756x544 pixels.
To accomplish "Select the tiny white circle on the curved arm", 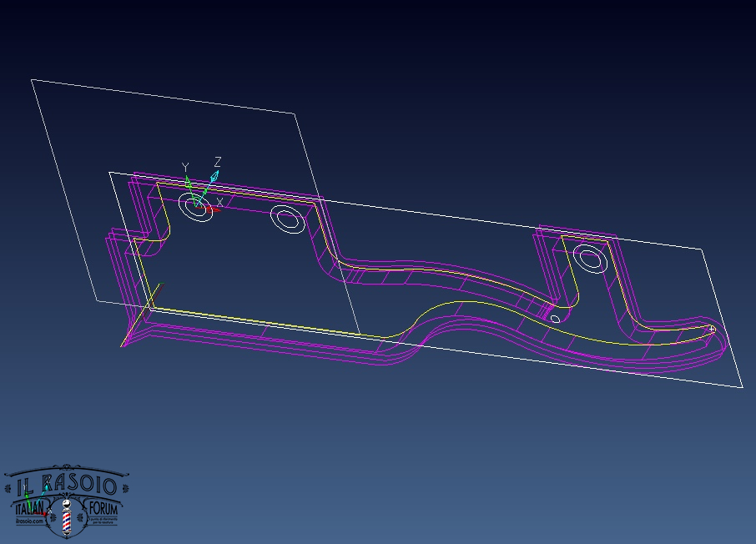I will point(555,319).
